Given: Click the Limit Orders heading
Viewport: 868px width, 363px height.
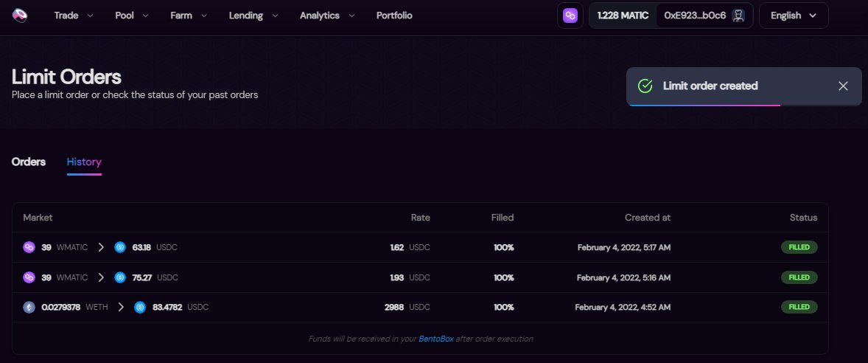Looking at the screenshot, I should click(66, 77).
